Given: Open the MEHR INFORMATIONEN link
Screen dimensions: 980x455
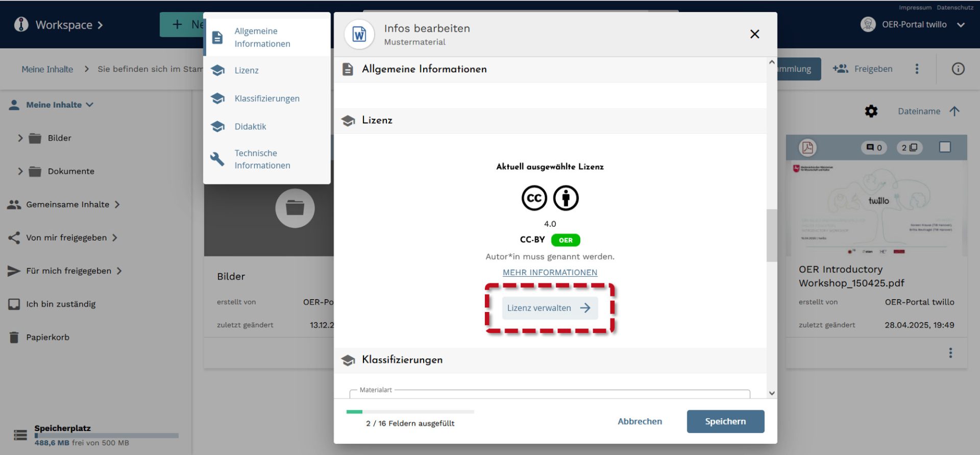Looking at the screenshot, I should [x=550, y=273].
